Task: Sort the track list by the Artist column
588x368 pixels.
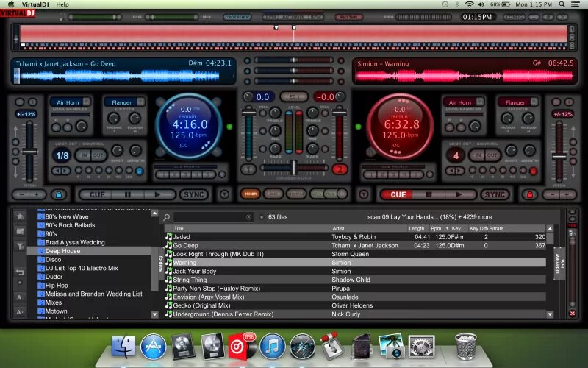Action: [x=369, y=228]
